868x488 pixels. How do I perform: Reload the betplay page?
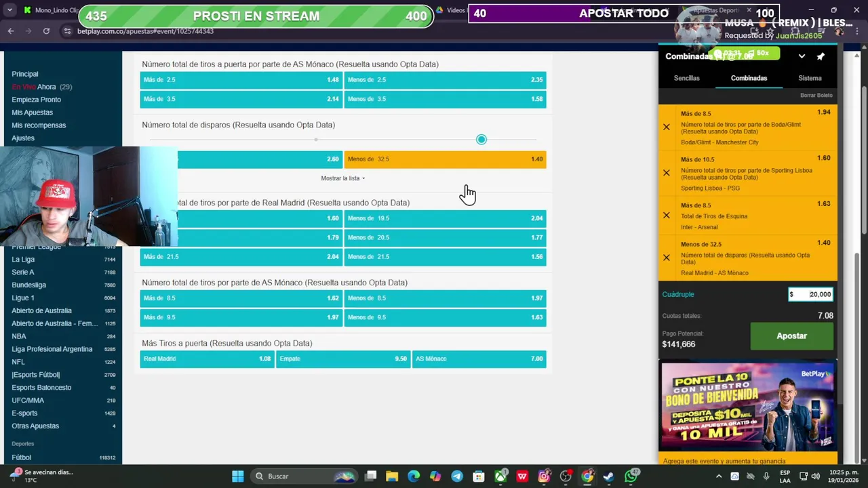click(x=46, y=31)
